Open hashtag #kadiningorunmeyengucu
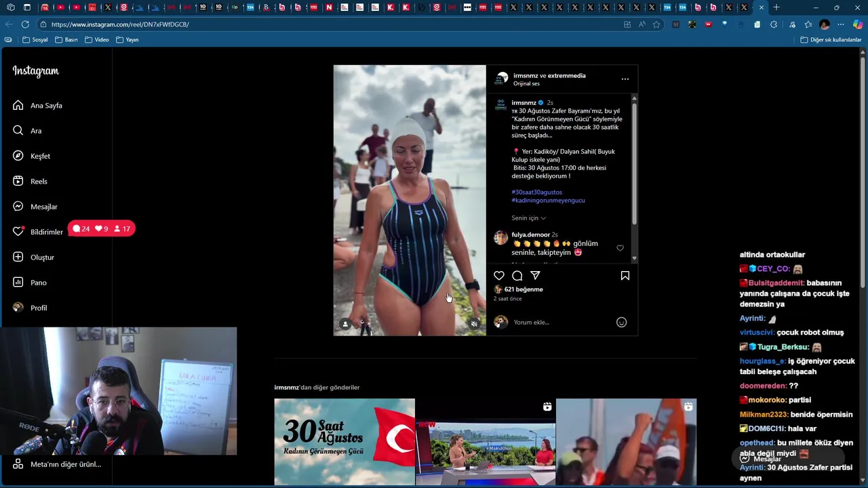The image size is (868, 488). point(549,201)
